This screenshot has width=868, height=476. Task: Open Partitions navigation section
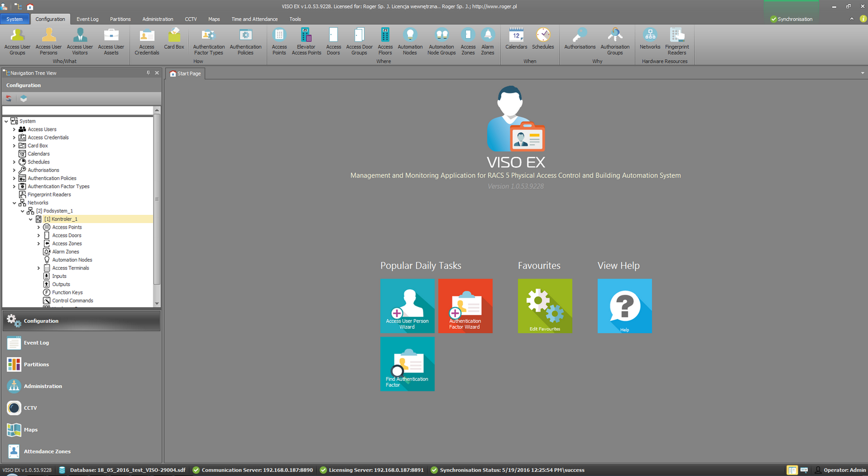click(81, 364)
